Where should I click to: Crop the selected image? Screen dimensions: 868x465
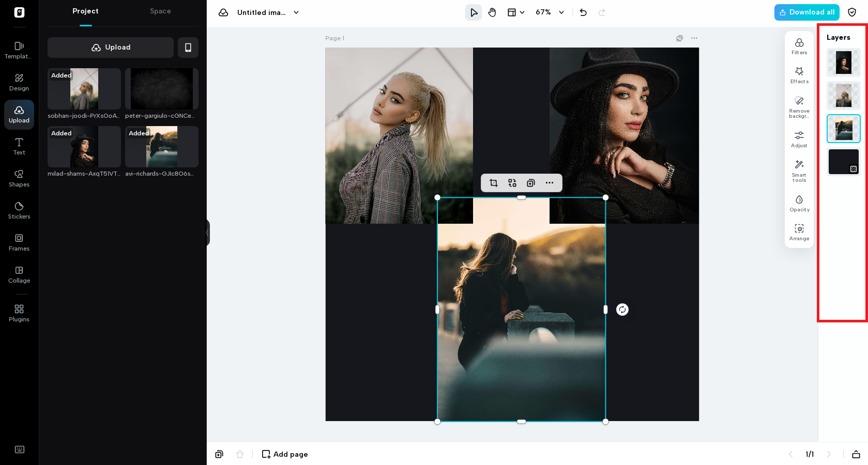(493, 183)
